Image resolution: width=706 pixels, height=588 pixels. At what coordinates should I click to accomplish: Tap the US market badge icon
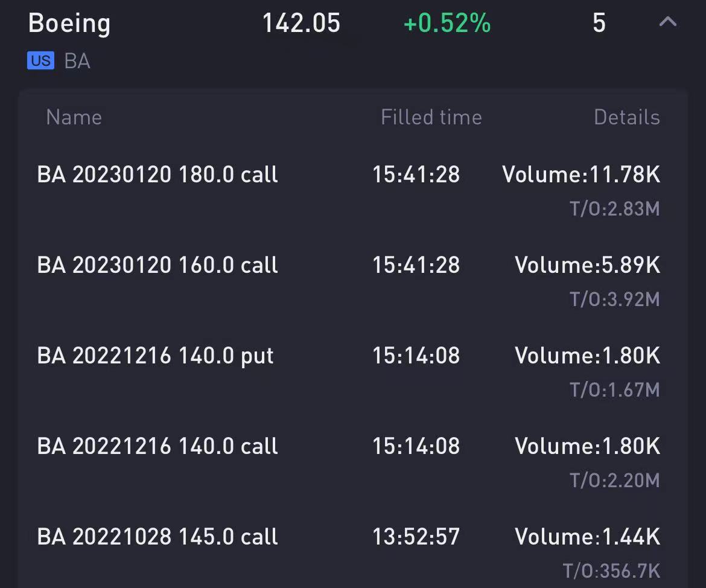(x=40, y=60)
